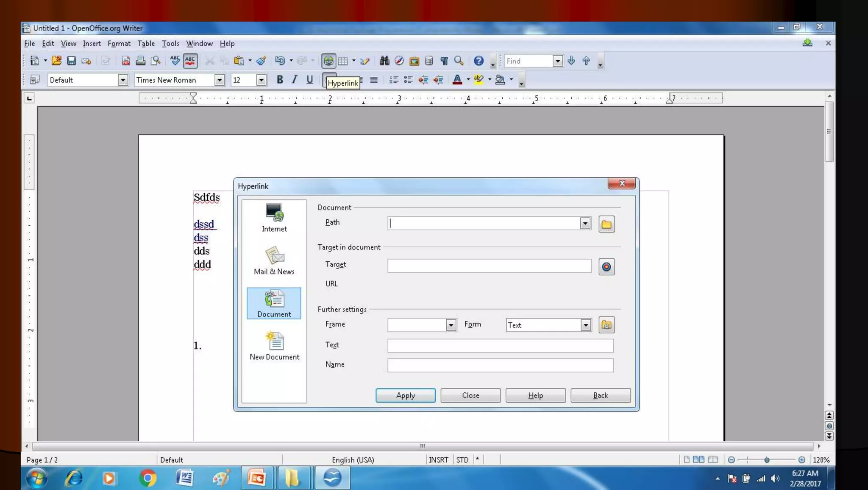
Task: Open Target in Document bullseye button
Action: [x=606, y=267]
